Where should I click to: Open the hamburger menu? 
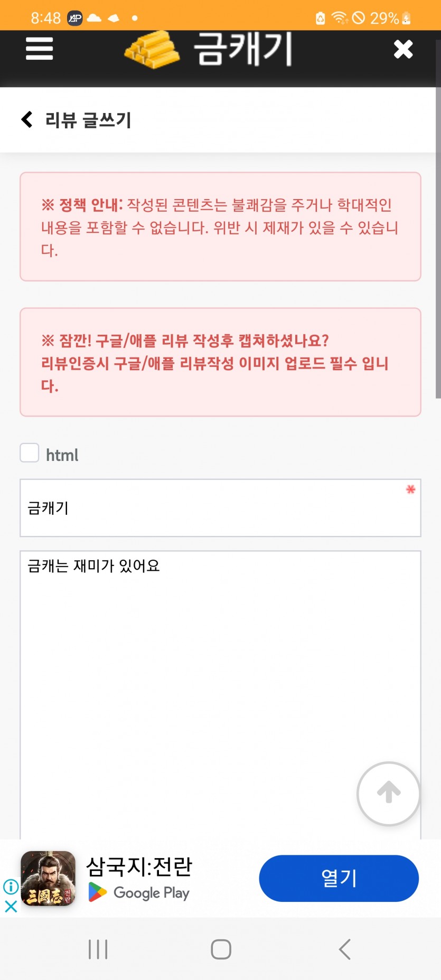click(x=39, y=49)
